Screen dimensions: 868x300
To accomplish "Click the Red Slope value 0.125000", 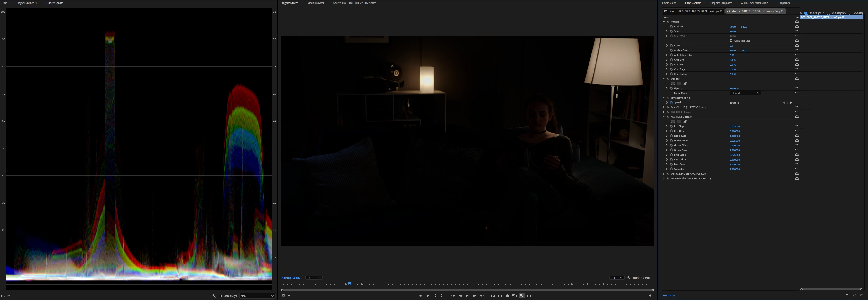I will [x=734, y=126].
